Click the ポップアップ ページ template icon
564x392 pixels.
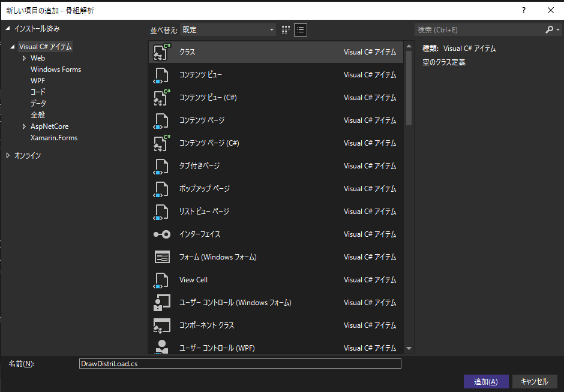(161, 189)
